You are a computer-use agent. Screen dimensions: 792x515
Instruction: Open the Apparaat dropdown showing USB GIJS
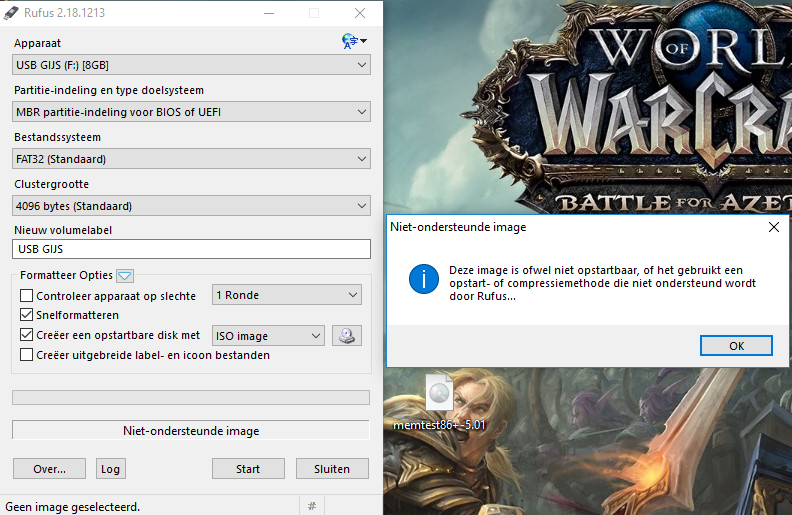[191, 65]
